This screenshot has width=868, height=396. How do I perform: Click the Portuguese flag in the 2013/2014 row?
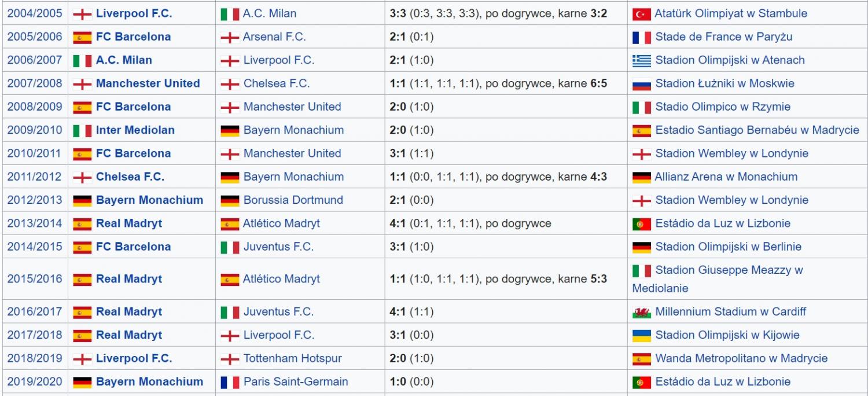642,224
